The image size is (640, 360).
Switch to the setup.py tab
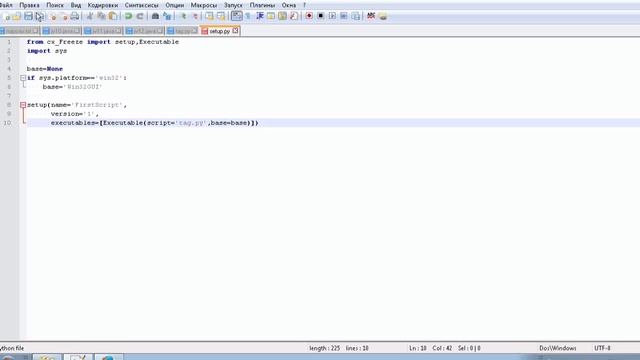pos(220,31)
